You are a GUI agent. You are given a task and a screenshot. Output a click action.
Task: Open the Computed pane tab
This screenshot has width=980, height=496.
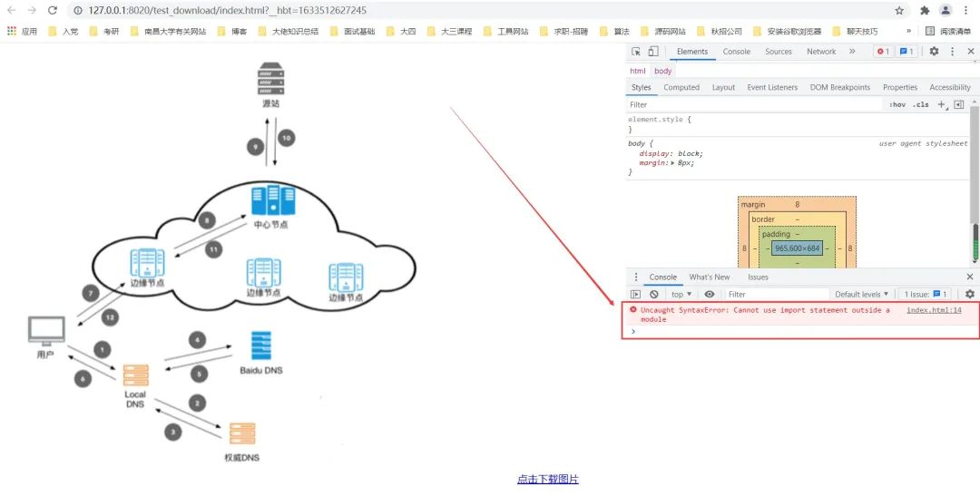[x=681, y=87]
